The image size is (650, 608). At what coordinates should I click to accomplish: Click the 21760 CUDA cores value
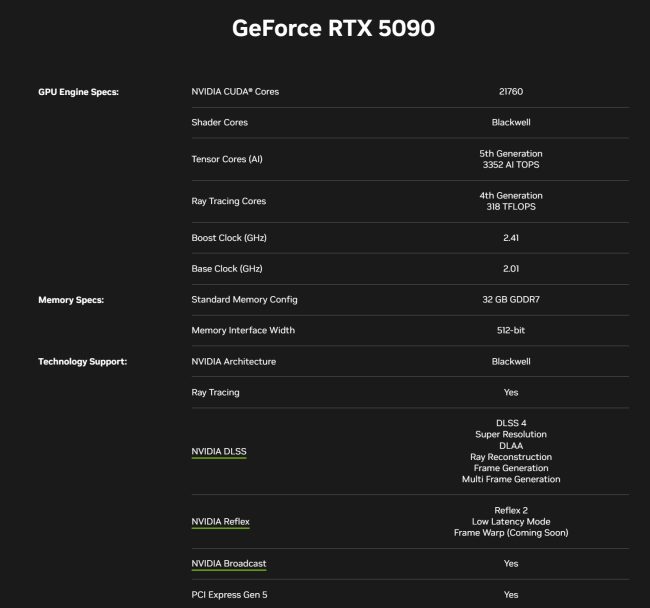tap(511, 92)
